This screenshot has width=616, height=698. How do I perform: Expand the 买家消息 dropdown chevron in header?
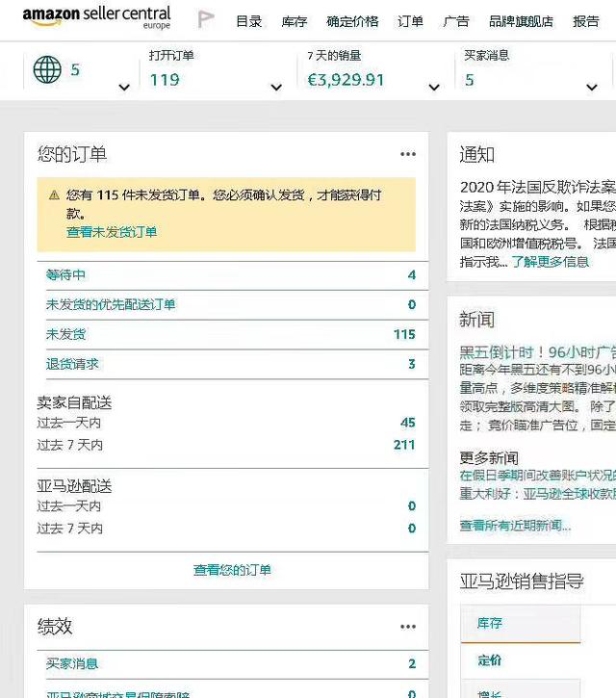click(x=592, y=88)
